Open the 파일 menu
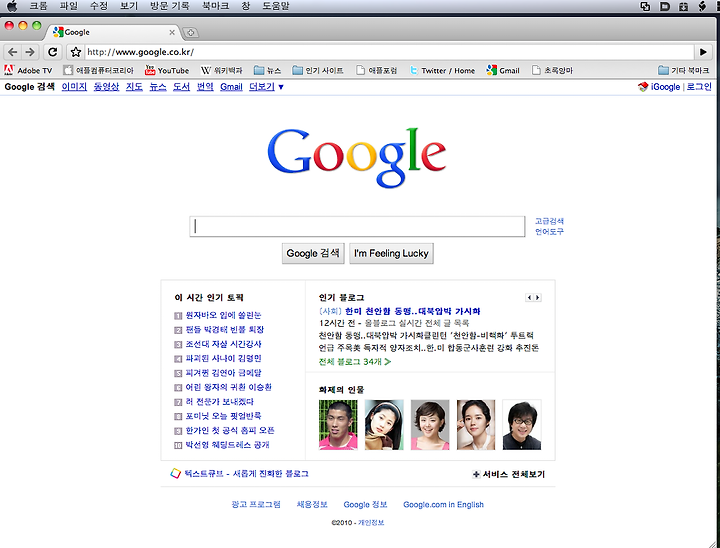The width and height of the screenshot is (720, 548). (x=68, y=6)
